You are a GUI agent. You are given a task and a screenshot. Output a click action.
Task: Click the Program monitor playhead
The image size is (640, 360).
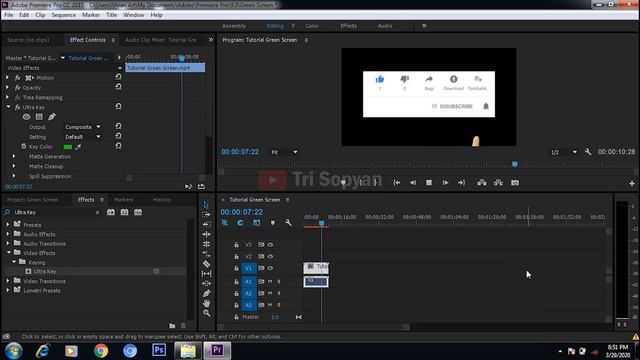pyautogui.click(x=515, y=164)
